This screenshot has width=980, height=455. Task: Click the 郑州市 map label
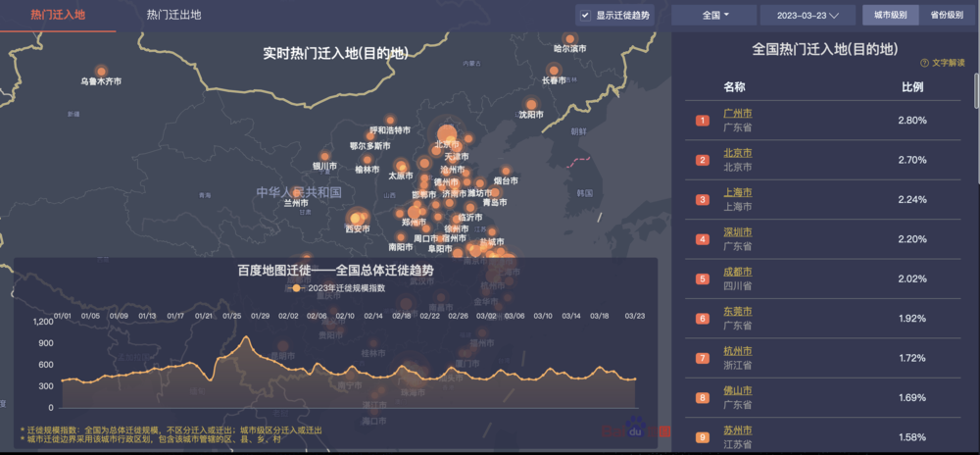pos(414,222)
